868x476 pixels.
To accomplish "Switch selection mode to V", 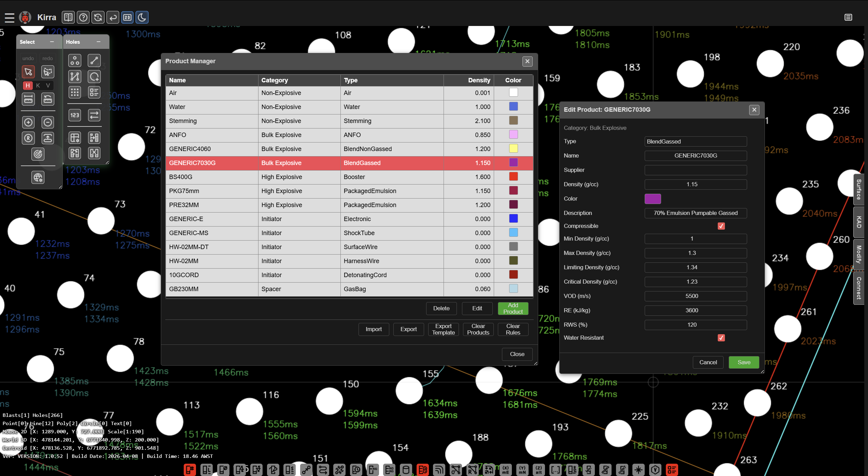I will pyautogui.click(x=48, y=85).
